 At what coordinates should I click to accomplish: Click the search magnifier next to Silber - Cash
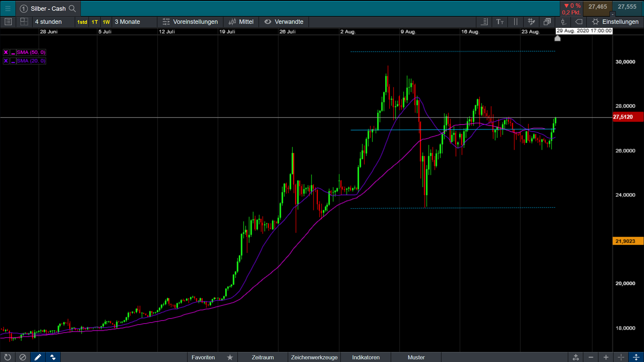(x=72, y=9)
